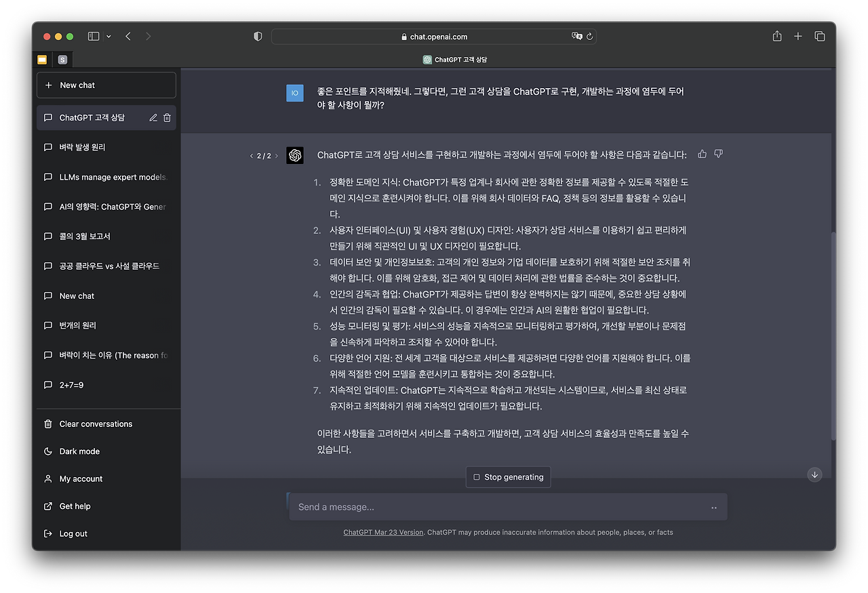Switch to the S favicon browser tab
This screenshot has height=593, width=868.
(x=62, y=59)
